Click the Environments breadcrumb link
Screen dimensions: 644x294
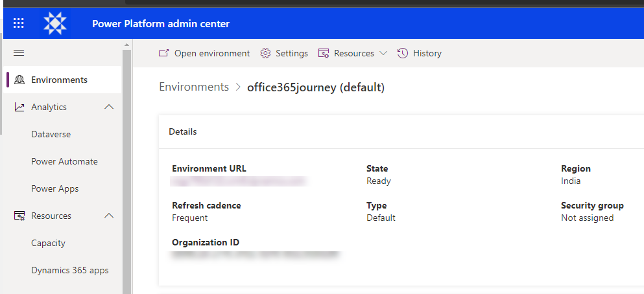pyautogui.click(x=194, y=87)
